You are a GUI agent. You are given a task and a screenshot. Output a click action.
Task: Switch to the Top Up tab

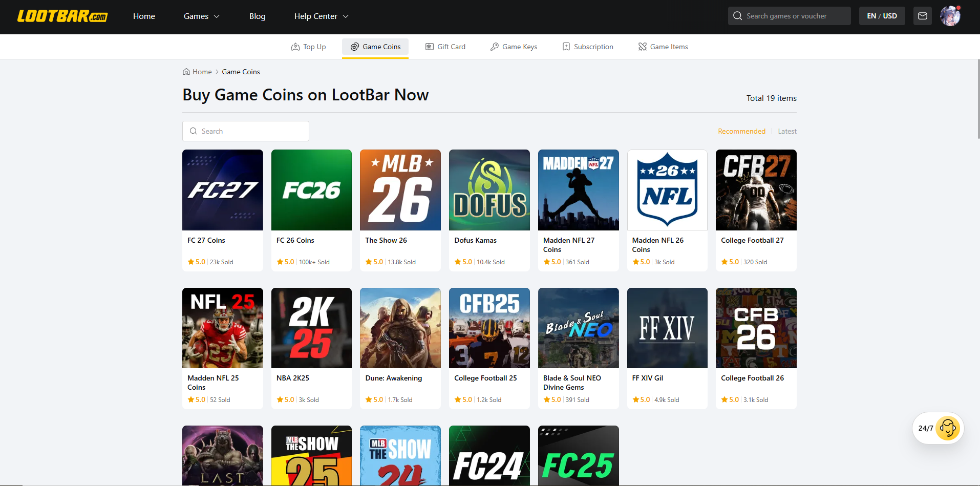(308, 47)
